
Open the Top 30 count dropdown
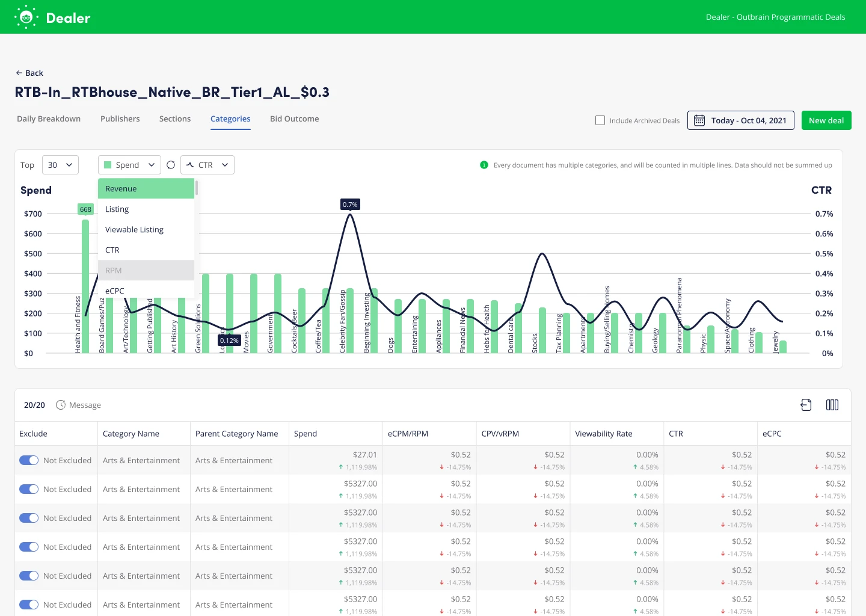click(60, 165)
